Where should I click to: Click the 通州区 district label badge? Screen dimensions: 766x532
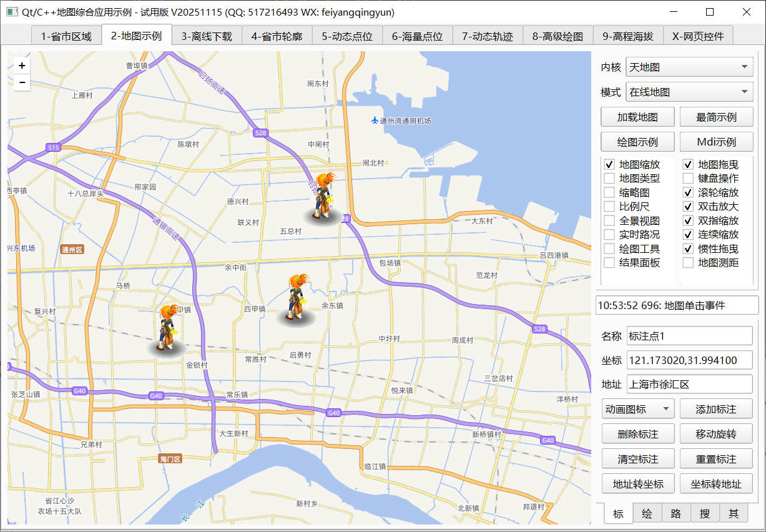click(x=72, y=249)
